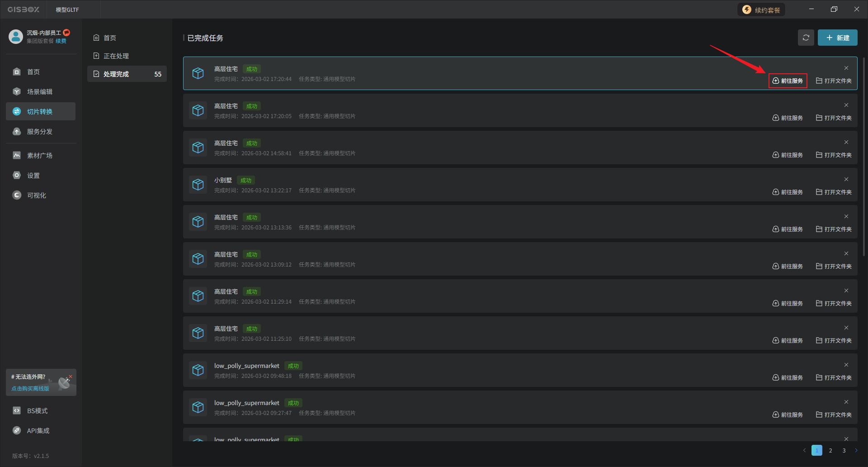The height and width of the screenshot is (467, 868).
Task: Open 素材广场 in the sidebar
Action: [x=40, y=156]
